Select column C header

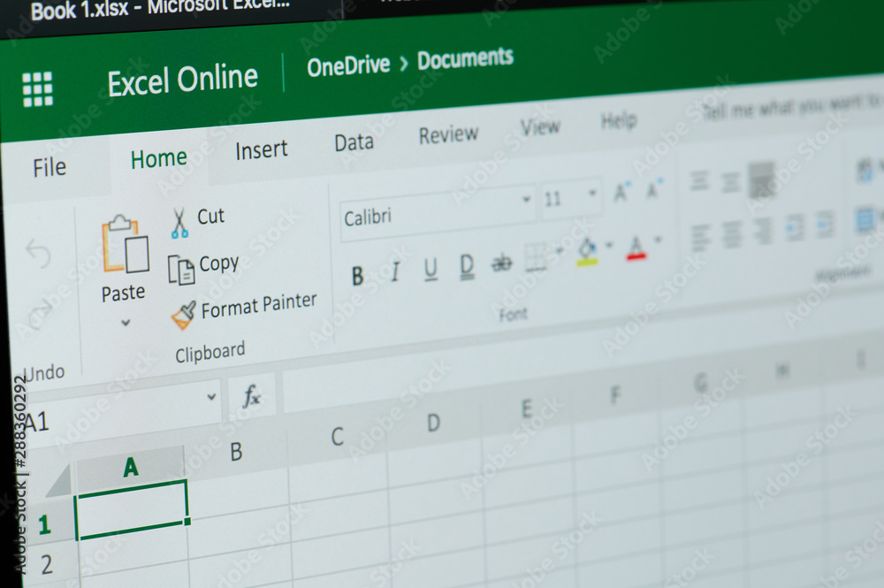click(337, 436)
